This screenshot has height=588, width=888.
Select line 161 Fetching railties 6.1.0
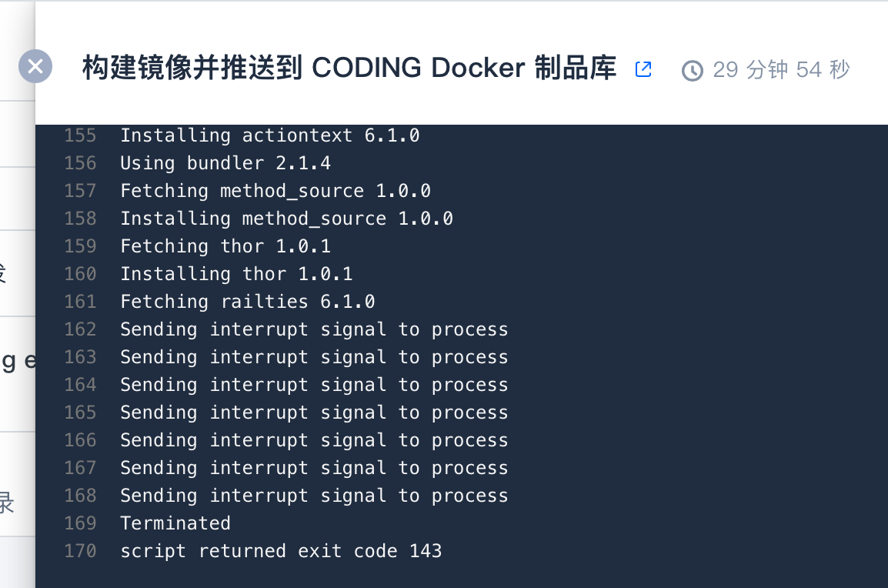click(248, 302)
